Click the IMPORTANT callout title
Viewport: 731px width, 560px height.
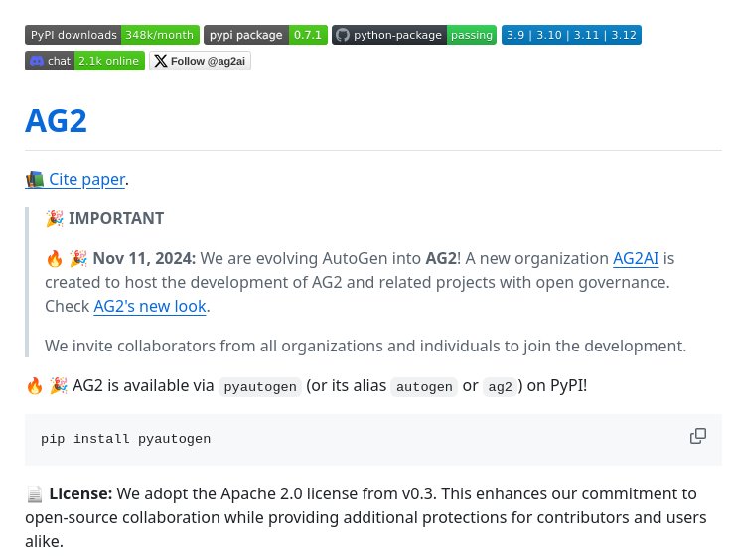click(116, 218)
